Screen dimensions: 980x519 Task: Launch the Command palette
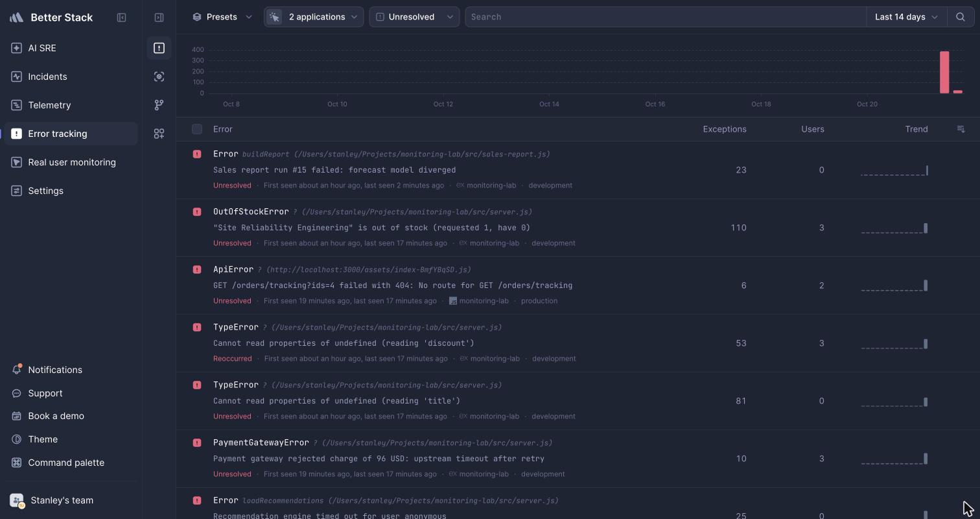pos(71,463)
